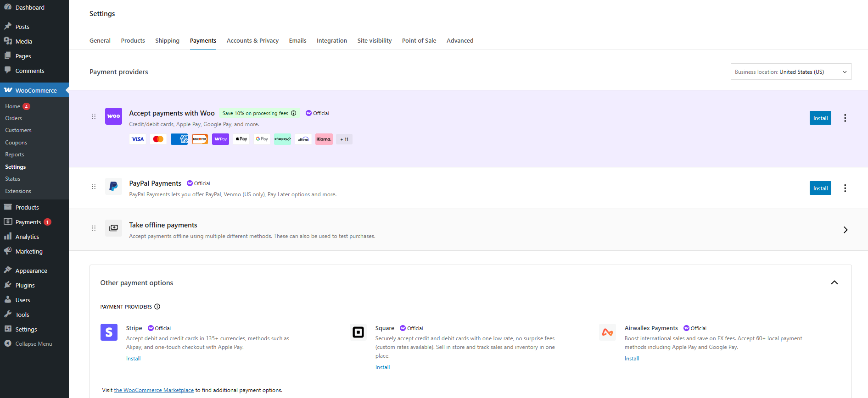
Task: Open the Advanced tab
Action: pos(460,40)
